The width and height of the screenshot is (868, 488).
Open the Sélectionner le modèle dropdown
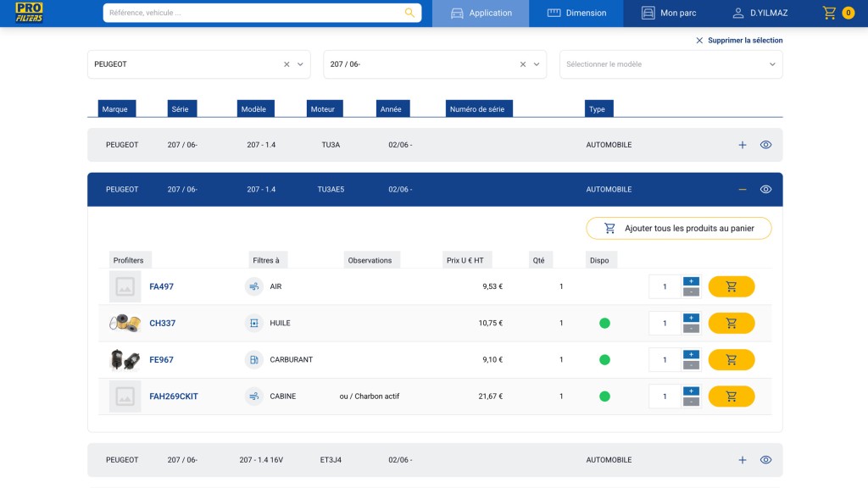point(671,64)
